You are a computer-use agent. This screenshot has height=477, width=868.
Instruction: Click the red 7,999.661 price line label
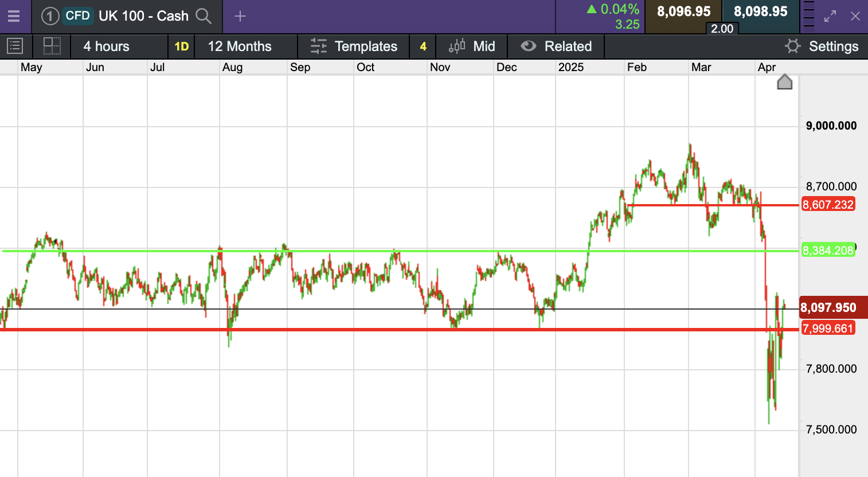[828, 329]
